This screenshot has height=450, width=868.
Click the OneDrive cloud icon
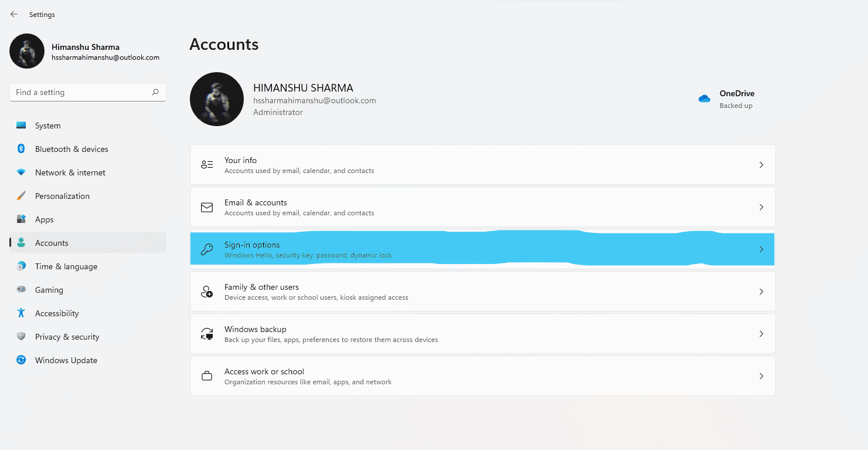coord(704,98)
